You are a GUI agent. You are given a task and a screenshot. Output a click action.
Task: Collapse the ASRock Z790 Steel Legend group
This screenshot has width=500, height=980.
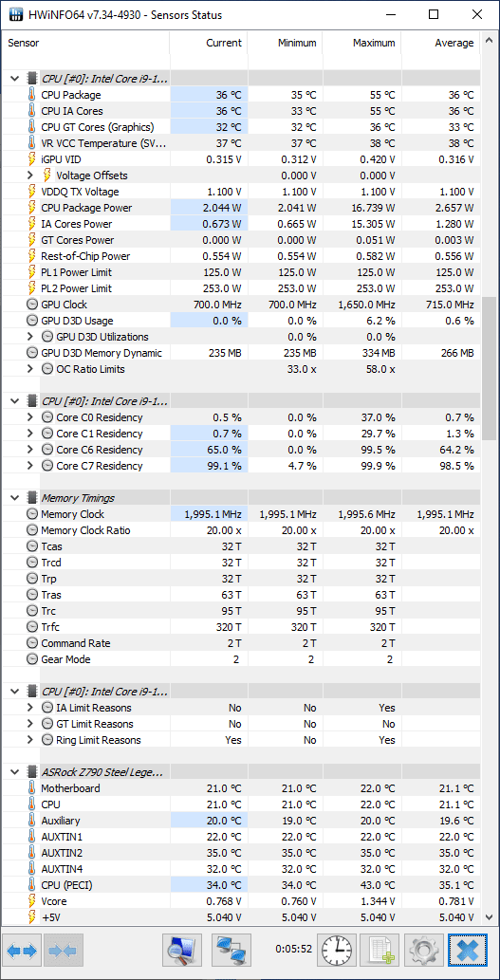pyautogui.click(x=15, y=772)
